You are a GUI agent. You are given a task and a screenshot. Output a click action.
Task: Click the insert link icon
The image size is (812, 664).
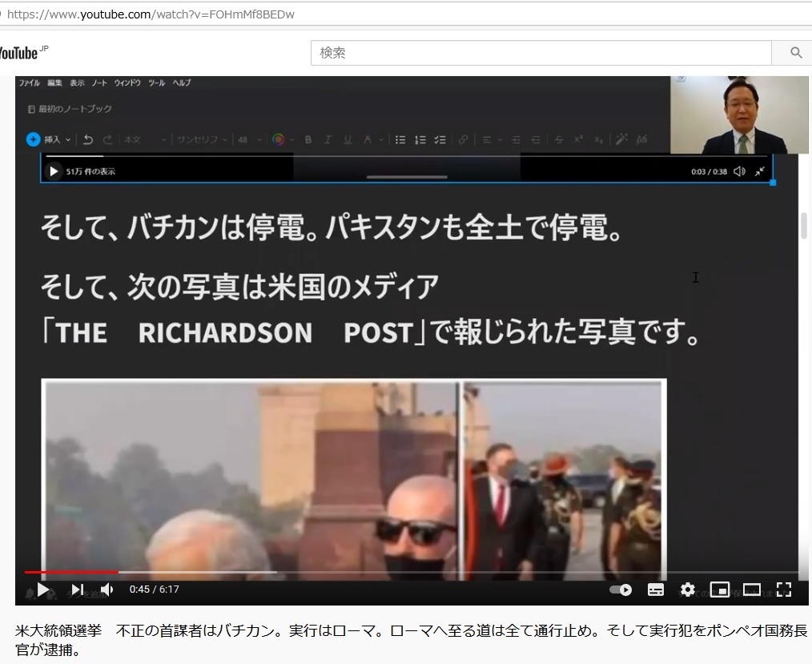[x=463, y=139]
